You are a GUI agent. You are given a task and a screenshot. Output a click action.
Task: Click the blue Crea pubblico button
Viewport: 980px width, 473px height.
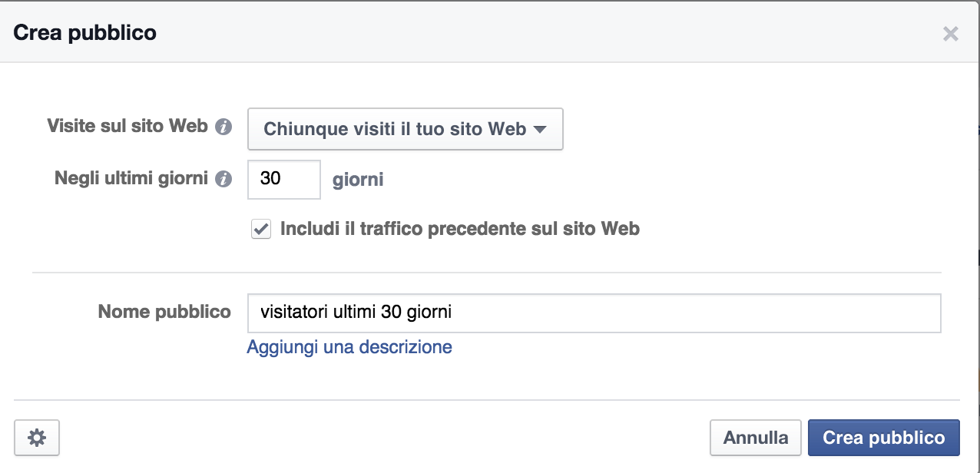[883, 438]
